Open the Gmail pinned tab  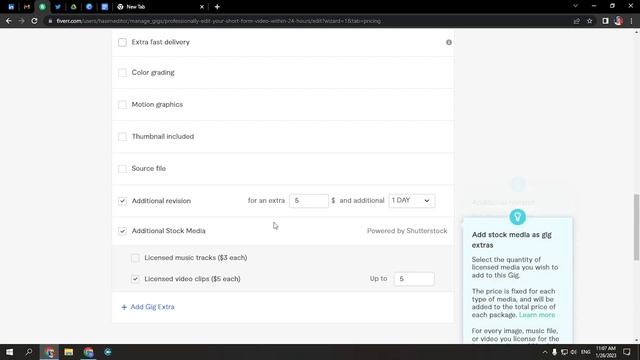(x=27, y=7)
